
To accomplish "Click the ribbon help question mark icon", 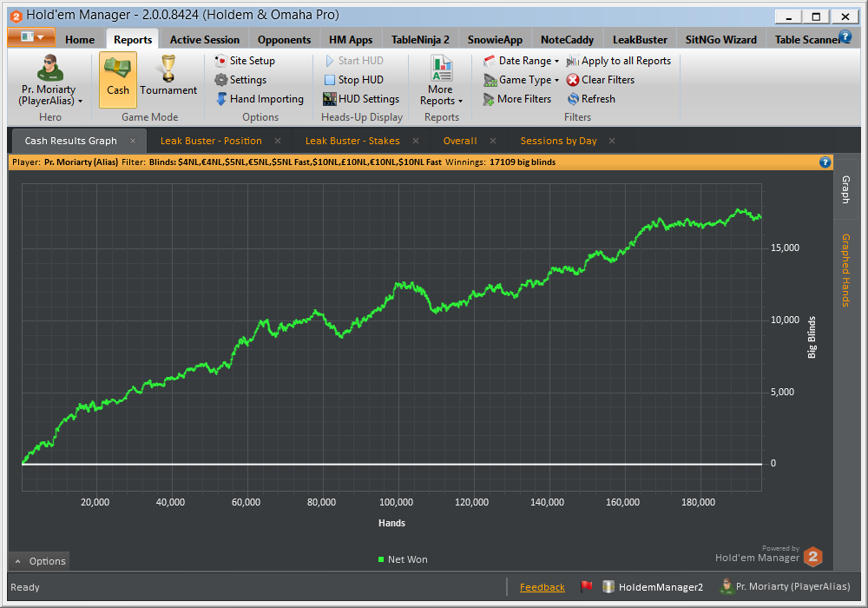I will [x=845, y=37].
